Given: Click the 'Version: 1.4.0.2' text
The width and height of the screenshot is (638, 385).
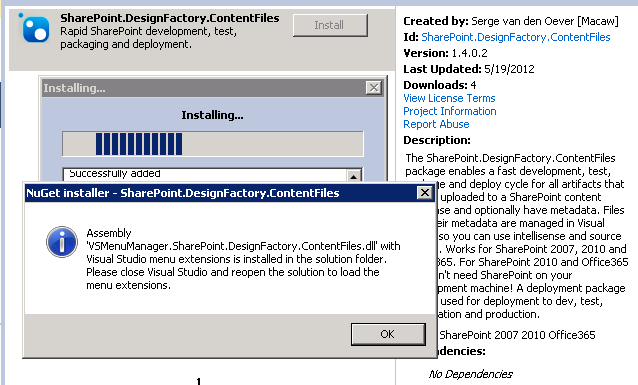Looking at the screenshot, I should point(445,53).
